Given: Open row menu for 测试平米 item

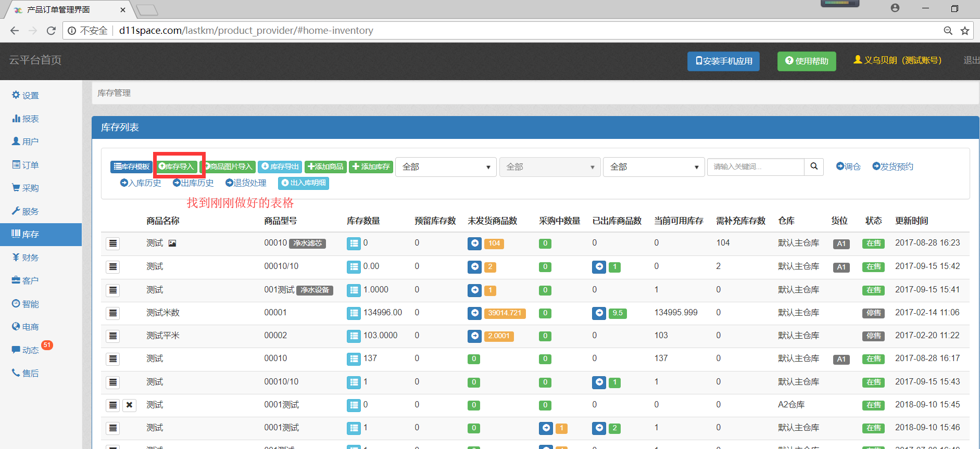Looking at the screenshot, I should pos(113,336).
